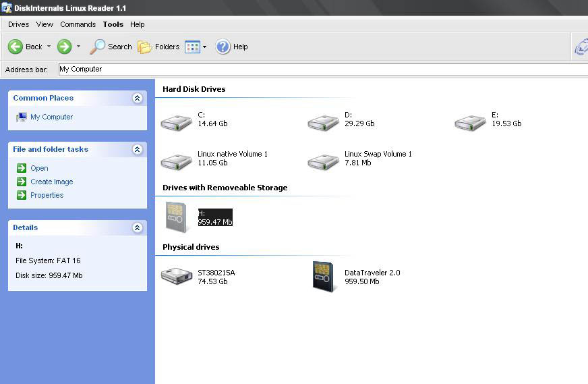Image resolution: width=588 pixels, height=384 pixels.
Task: Open the Back history dropdown arrow
Action: 49,47
